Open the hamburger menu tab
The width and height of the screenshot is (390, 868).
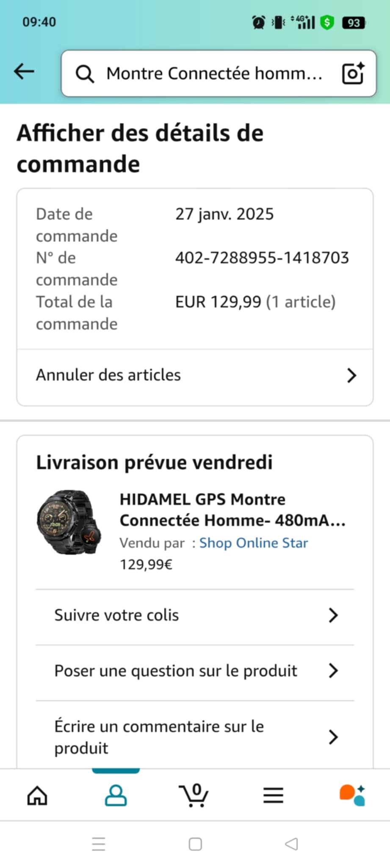pyautogui.click(x=273, y=795)
